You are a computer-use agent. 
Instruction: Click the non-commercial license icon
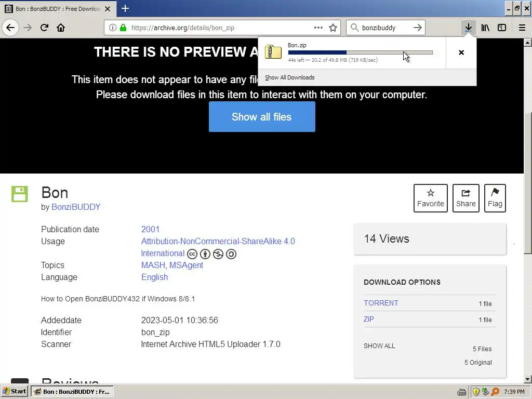coord(218,254)
